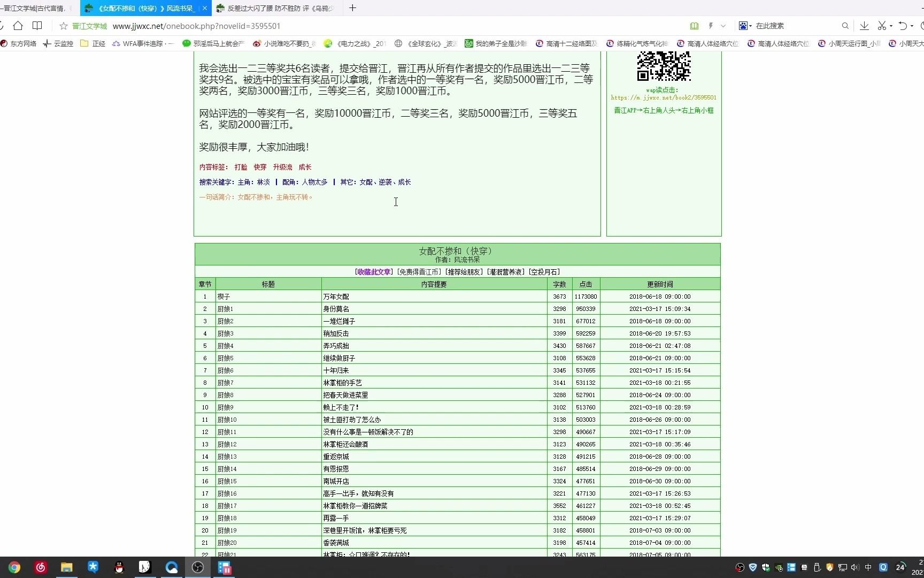Click 收藏此文章 to bookmark the novel
The width and height of the screenshot is (924, 578).
pos(374,272)
